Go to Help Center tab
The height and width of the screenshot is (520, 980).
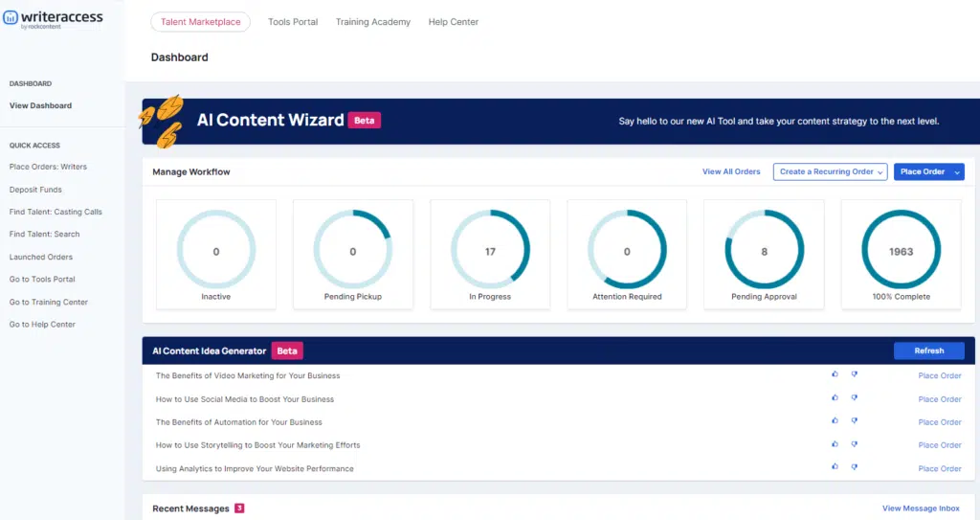click(453, 22)
